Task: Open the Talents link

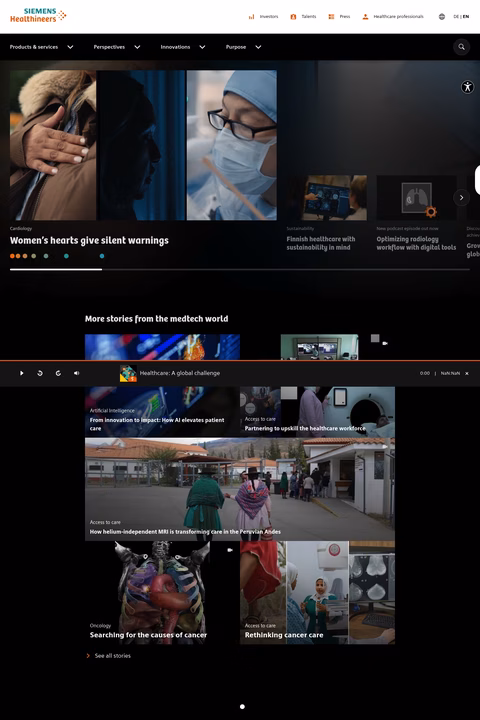Action: click(309, 17)
